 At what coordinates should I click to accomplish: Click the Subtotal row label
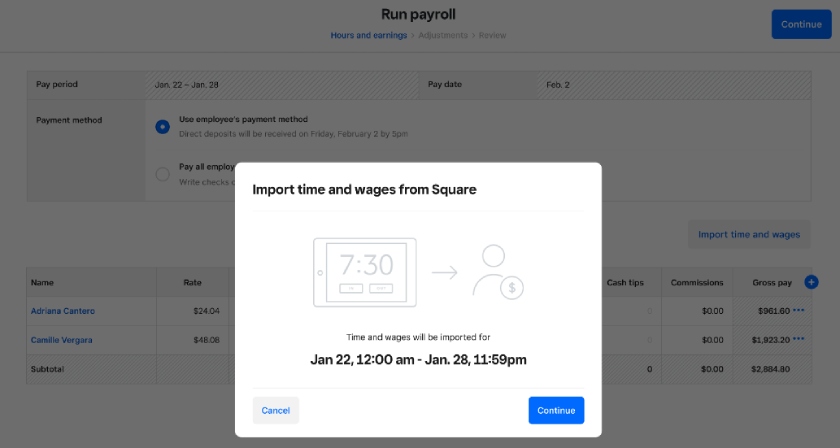point(47,369)
